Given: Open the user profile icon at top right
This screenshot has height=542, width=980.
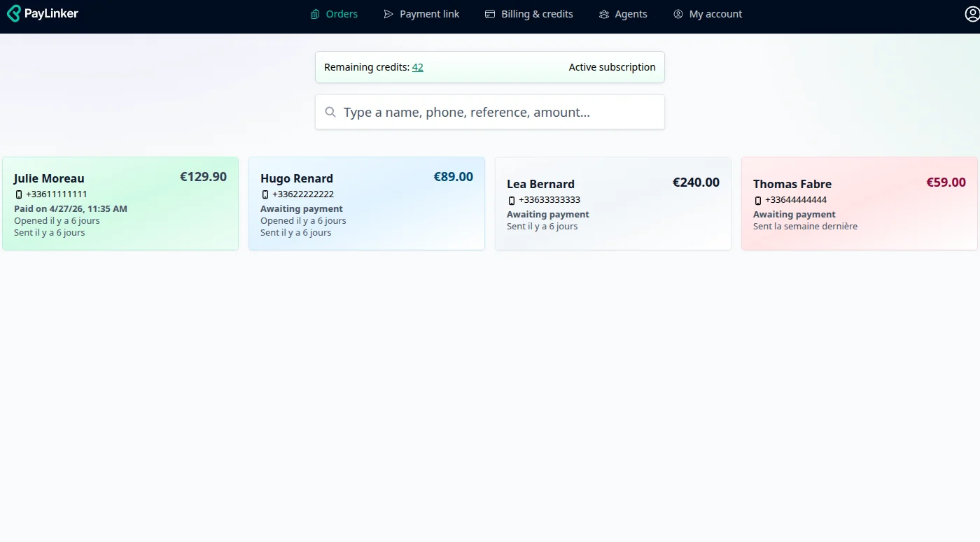Looking at the screenshot, I should point(972,14).
